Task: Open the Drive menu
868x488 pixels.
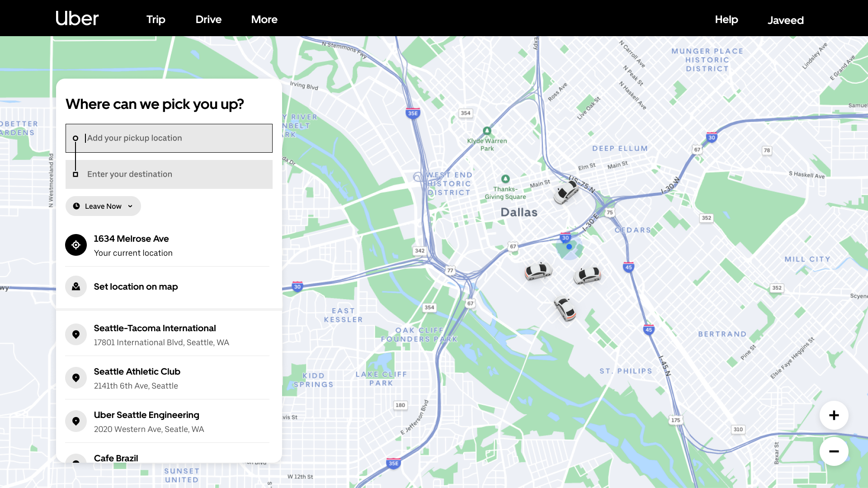Action: pyautogui.click(x=208, y=19)
